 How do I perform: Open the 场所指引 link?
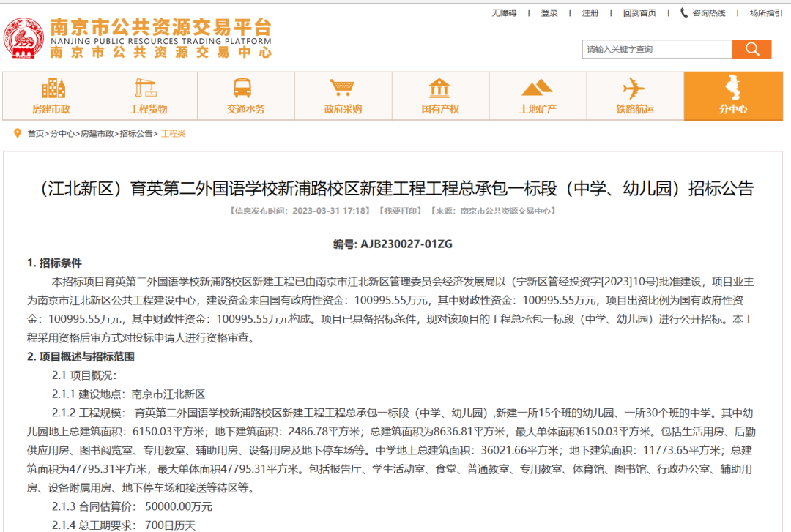765,13
